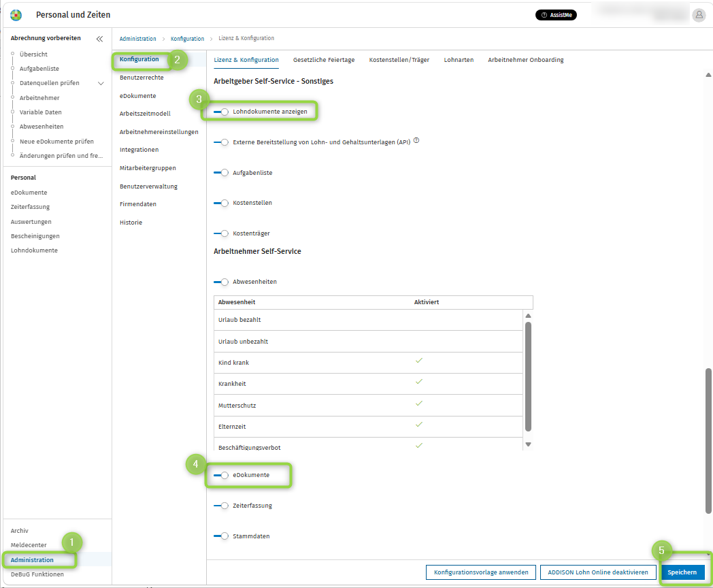Screen dimensions: 713x588
Task: Open Arbeitszeitmodell in the configuration menu
Action: point(145,114)
